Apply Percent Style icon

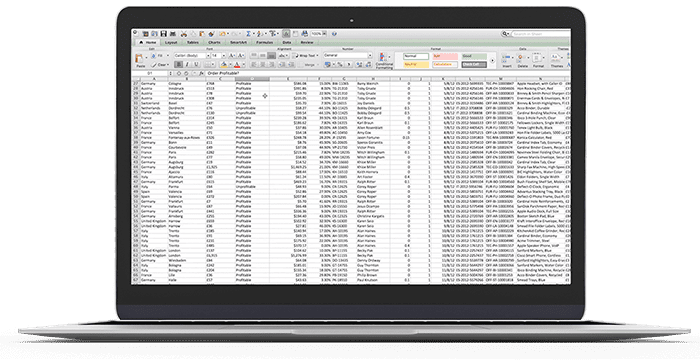[340, 65]
